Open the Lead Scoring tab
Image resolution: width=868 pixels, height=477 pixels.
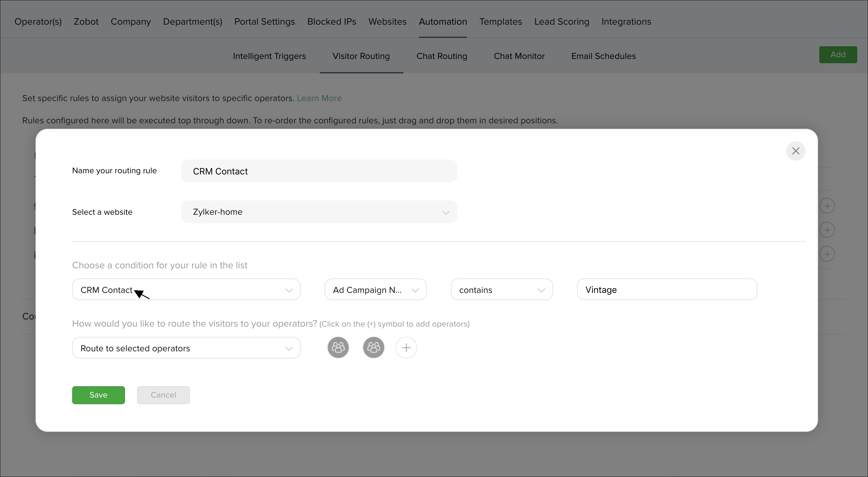(562, 22)
